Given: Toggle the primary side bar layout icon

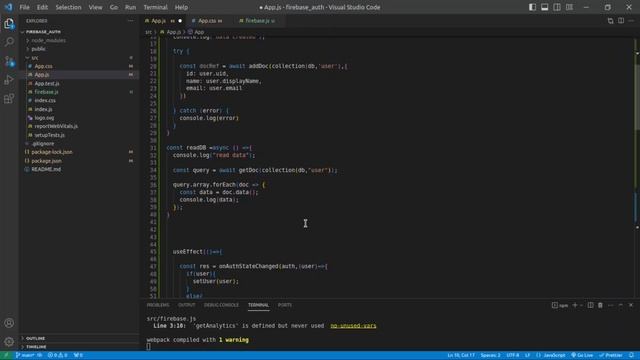Looking at the screenshot, I should click(532, 7).
